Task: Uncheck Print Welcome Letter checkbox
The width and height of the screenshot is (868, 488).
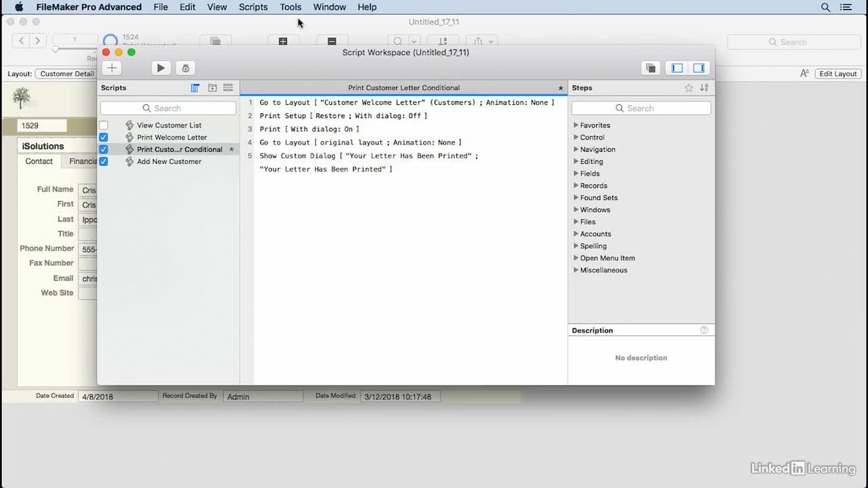Action: [x=104, y=138]
